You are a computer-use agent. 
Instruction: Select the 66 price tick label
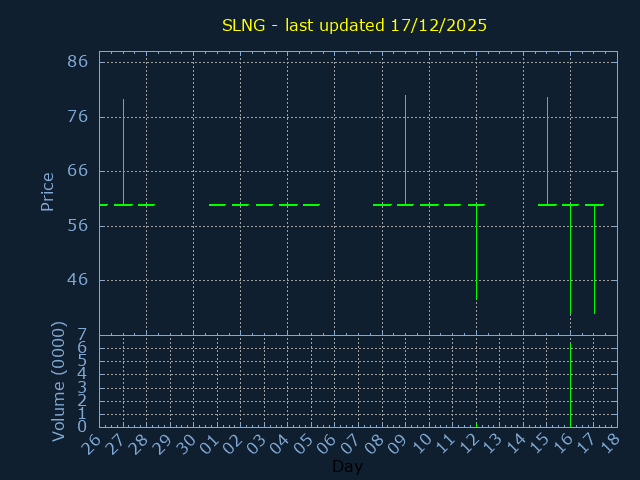point(77,171)
